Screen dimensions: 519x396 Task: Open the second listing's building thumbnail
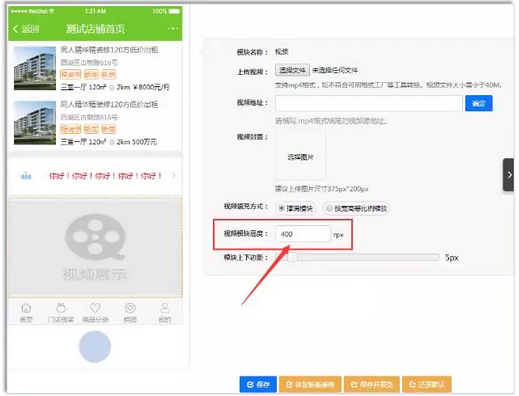point(35,123)
